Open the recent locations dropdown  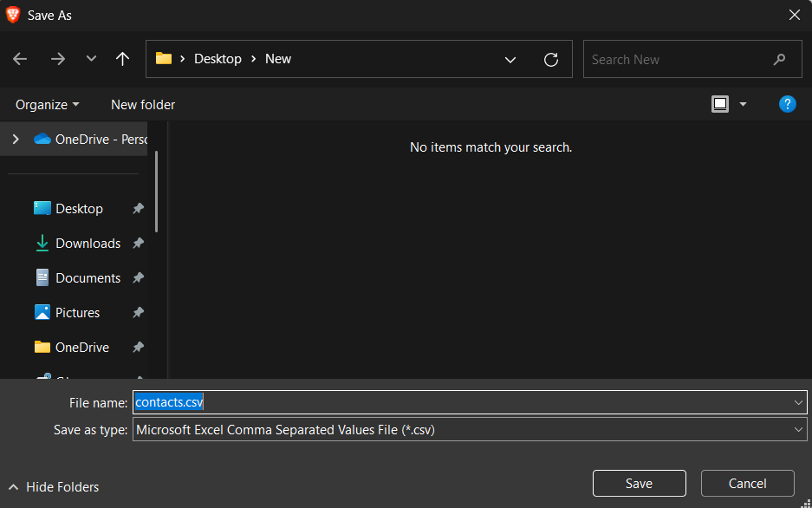[91, 59]
